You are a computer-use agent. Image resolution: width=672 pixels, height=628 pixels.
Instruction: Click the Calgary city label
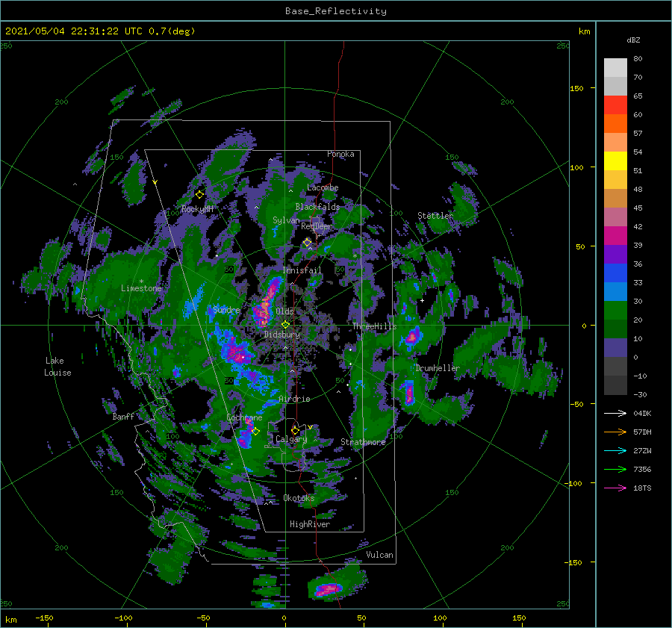(291, 439)
